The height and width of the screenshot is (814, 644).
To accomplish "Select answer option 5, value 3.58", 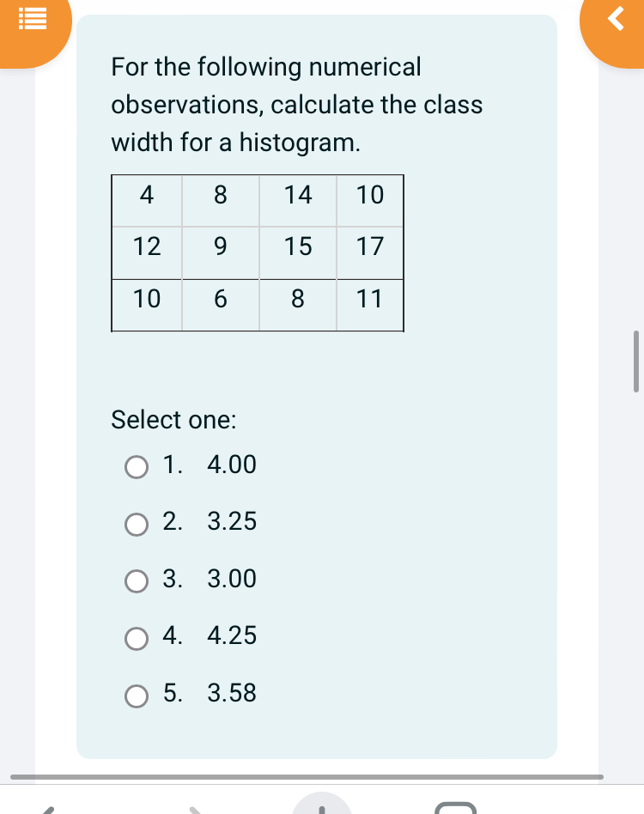I will point(137,696).
